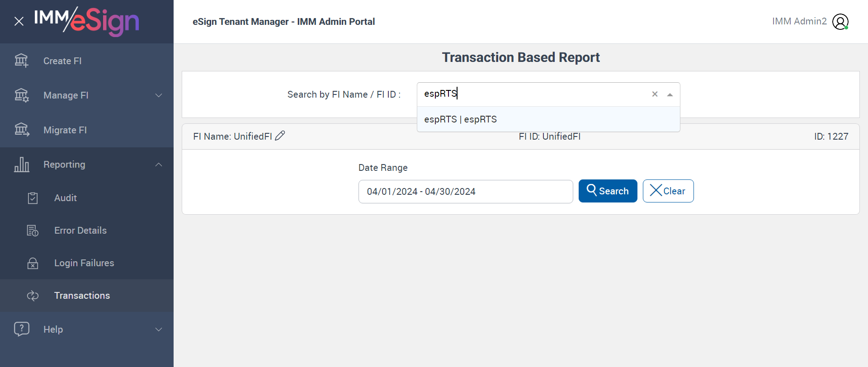This screenshot has height=367, width=868.
Task: Click the Clear button
Action: (668, 191)
